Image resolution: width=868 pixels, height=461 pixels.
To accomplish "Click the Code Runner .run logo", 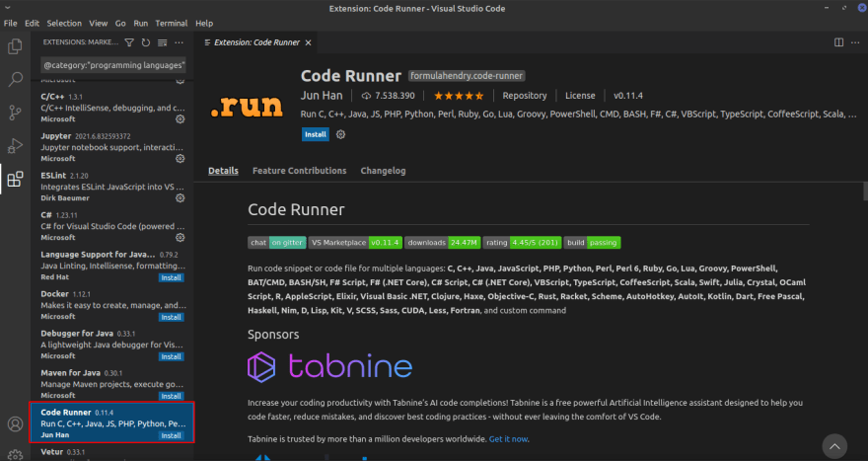I will point(247,107).
